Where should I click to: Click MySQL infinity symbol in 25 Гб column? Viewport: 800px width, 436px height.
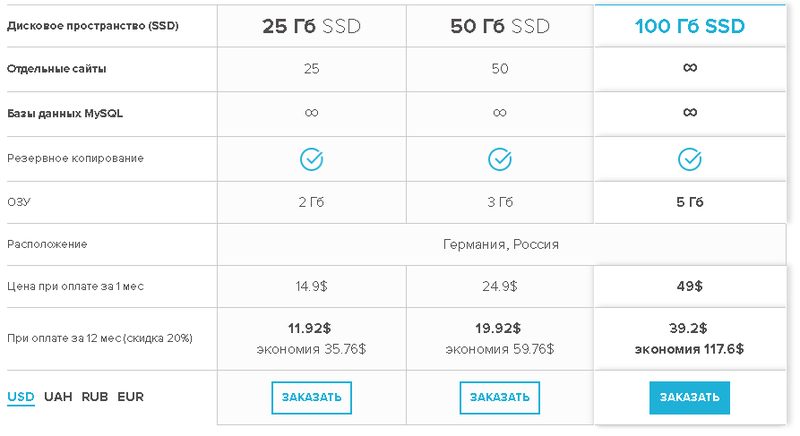[x=312, y=113]
